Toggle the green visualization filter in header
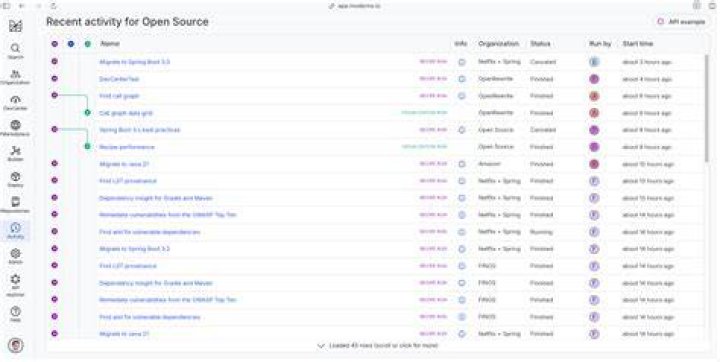This screenshot has width=720, height=362. pyautogui.click(x=87, y=44)
